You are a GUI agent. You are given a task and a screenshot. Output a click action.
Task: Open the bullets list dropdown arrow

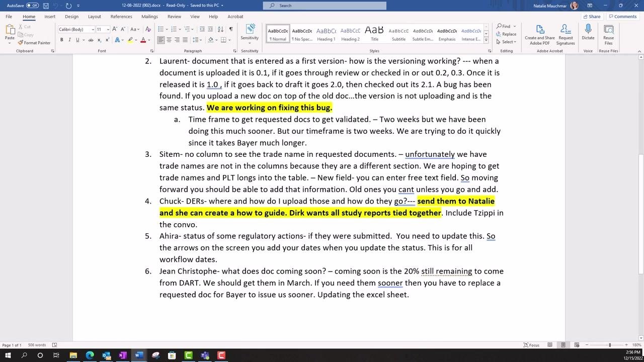coord(168,29)
